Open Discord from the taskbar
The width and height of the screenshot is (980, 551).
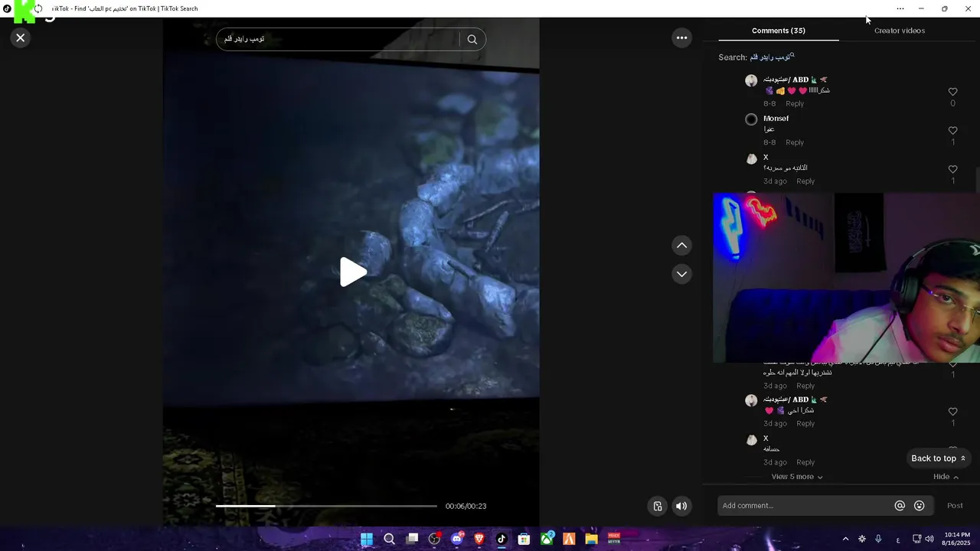457,539
